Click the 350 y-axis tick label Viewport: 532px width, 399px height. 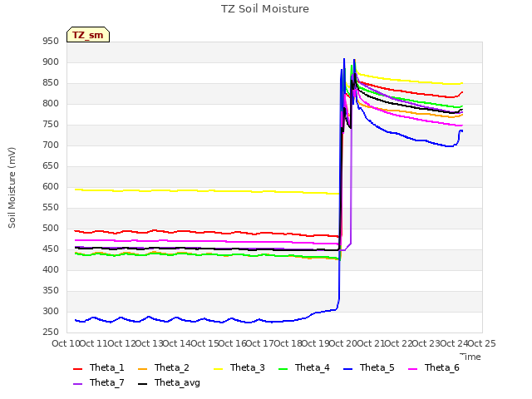pos(51,290)
